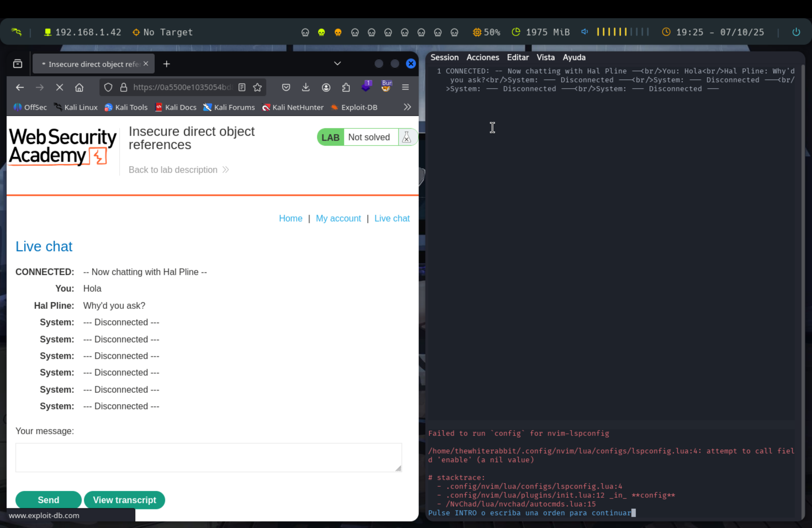Click the View transcript button
This screenshot has height=528, width=812.
[125, 500]
